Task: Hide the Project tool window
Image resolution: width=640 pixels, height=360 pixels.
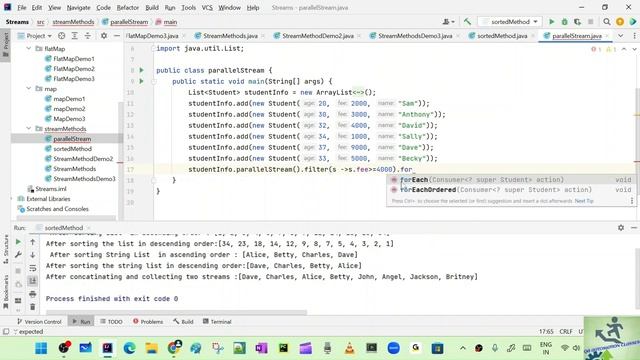Action: click(x=117, y=36)
